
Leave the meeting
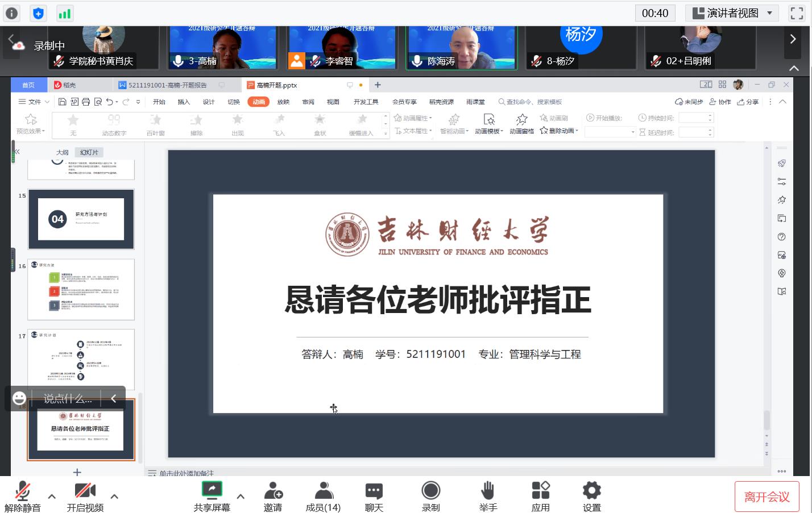click(x=767, y=497)
